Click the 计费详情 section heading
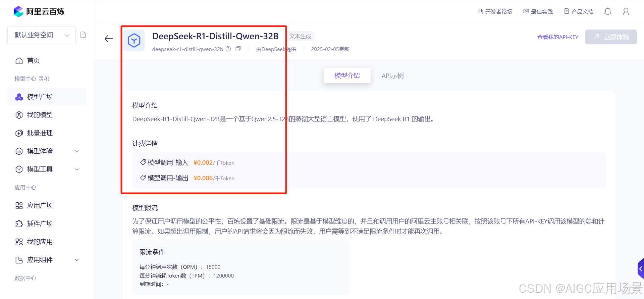 pyautogui.click(x=145, y=144)
